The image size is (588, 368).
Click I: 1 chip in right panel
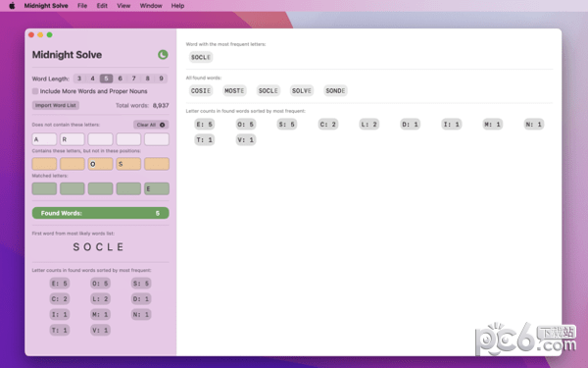(452, 125)
